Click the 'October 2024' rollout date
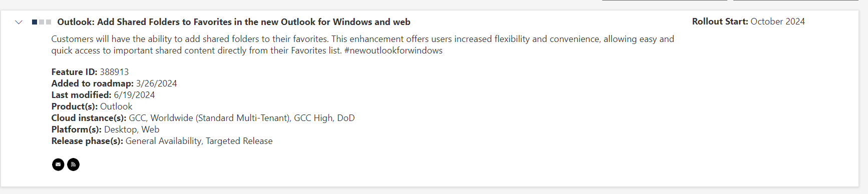This screenshot has height=194, width=868. point(777,21)
